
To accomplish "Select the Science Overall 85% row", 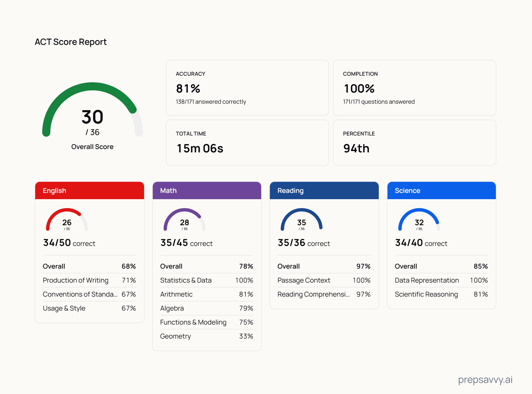I will click(442, 266).
